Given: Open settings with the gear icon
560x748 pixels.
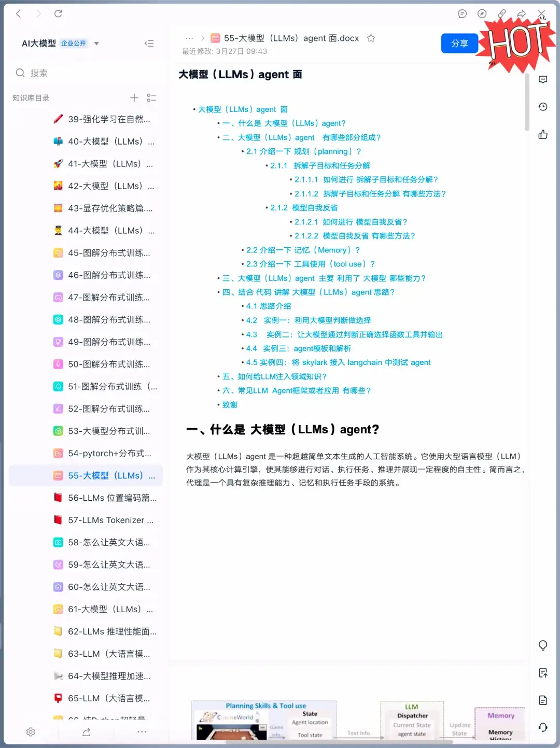Looking at the screenshot, I should coord(31,732).
